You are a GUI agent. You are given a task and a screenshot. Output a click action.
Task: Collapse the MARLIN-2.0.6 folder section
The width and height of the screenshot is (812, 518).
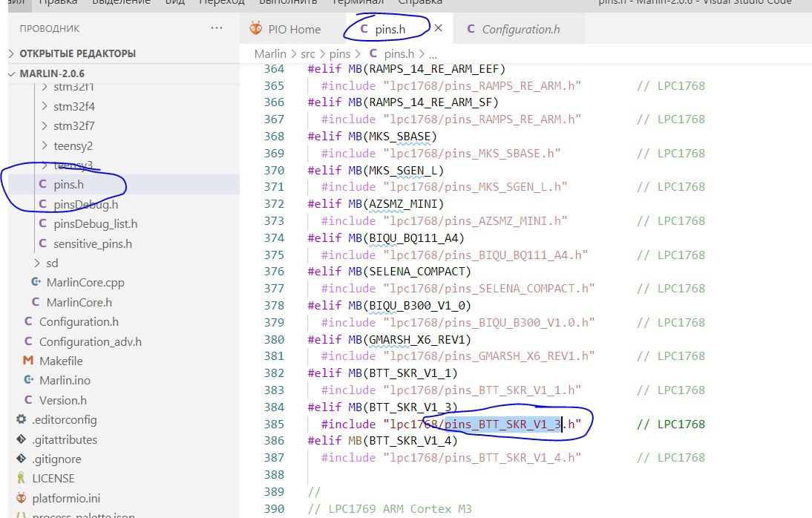pyautogui.click(x=124, y=73)
